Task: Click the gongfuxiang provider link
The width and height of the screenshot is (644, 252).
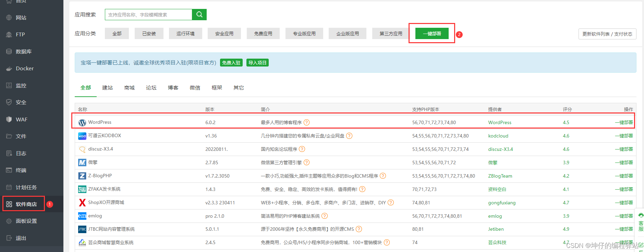Action: pyautogui.click(x=502, y=203)
